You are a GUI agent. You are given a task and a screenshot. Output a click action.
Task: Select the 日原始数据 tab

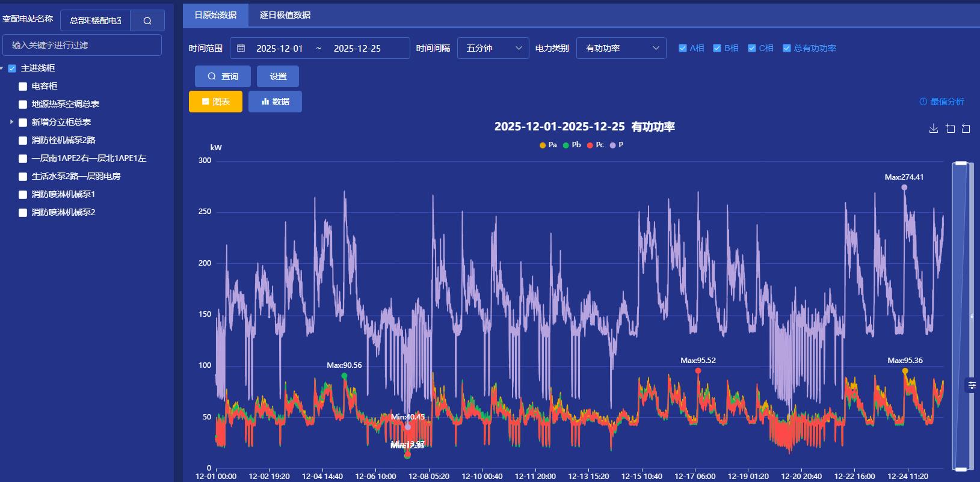(x=215, y=15)
